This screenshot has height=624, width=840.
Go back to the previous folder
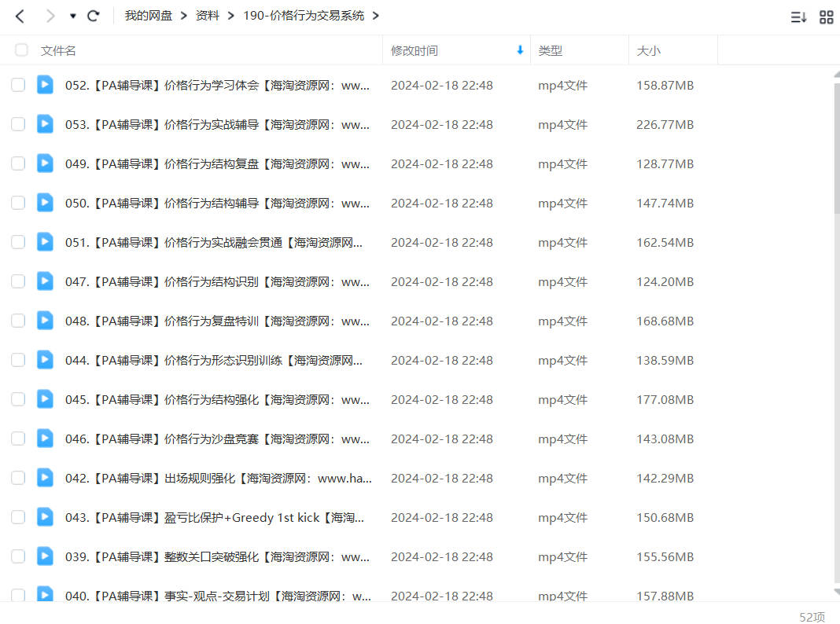coord(20,16)
